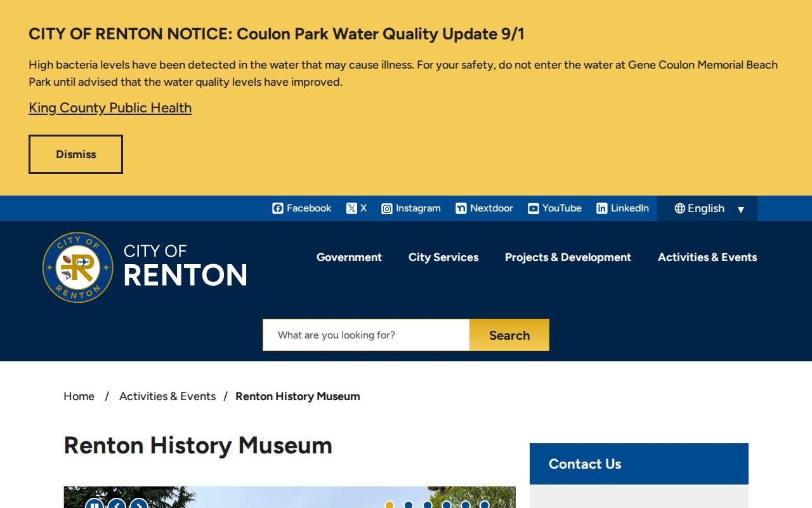Click the Search button
This screenshot has width=812, height=508.
point(509,335)
